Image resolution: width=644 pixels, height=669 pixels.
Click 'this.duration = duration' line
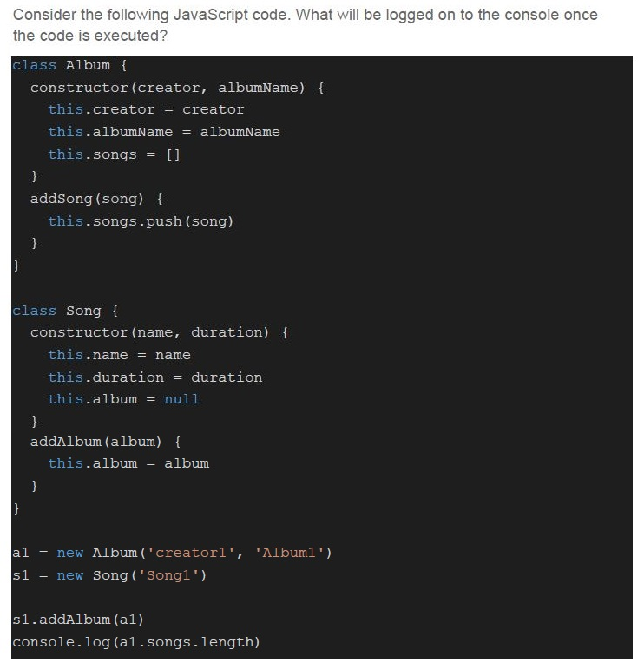coord(154,377)
